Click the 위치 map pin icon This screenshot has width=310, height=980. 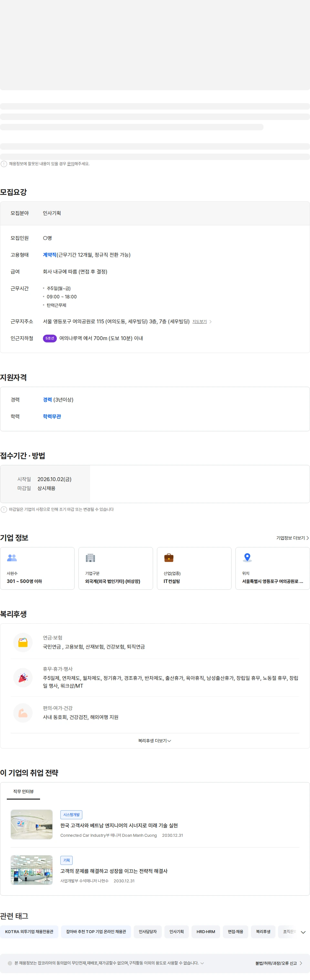click(x=247, y=557)
